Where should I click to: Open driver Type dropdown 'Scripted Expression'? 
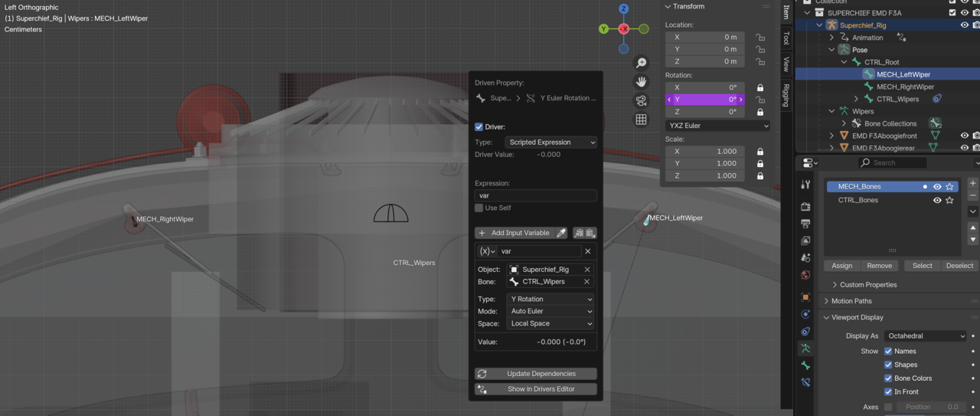(550, 142)
